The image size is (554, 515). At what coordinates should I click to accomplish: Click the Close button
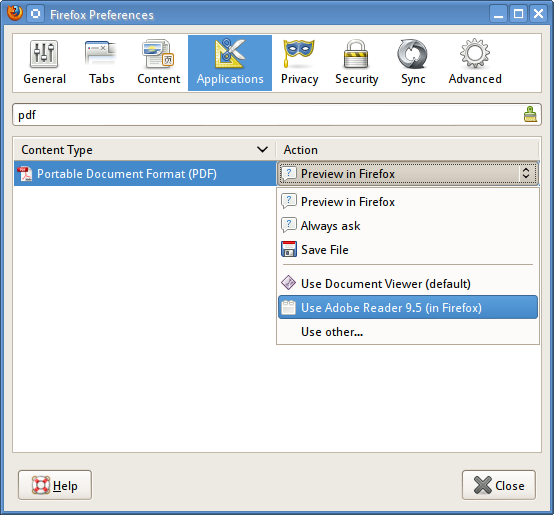pos(499,485)
